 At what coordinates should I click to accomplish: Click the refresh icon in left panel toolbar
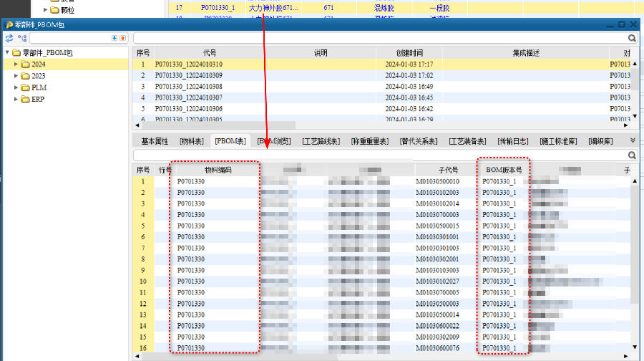pyautogui.click(x=9, y=38)
